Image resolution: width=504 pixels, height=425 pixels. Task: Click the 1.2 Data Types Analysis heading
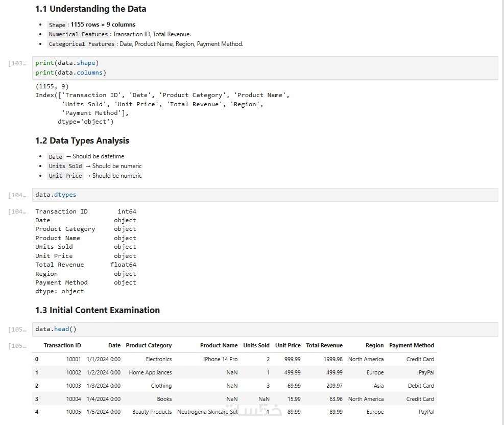(82, 140)
